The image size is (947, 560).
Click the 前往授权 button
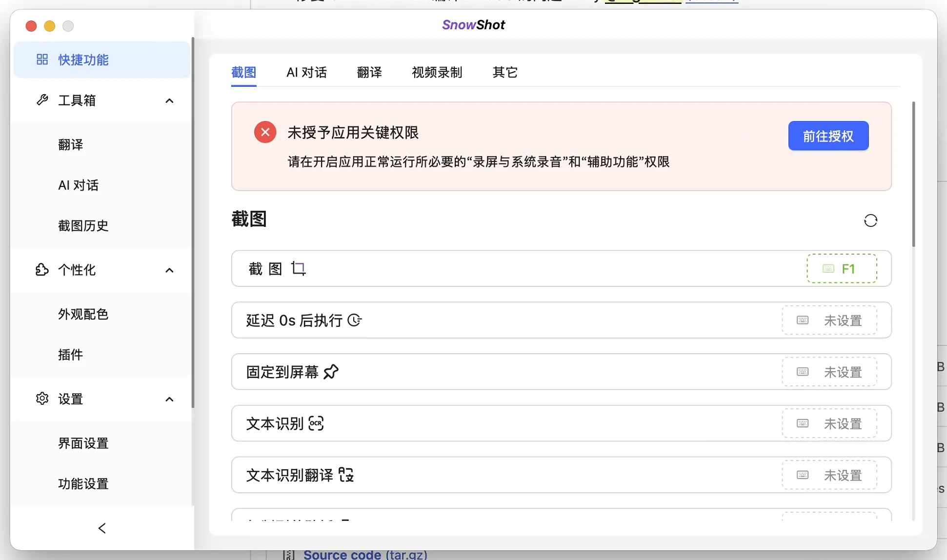coord(828,136)
